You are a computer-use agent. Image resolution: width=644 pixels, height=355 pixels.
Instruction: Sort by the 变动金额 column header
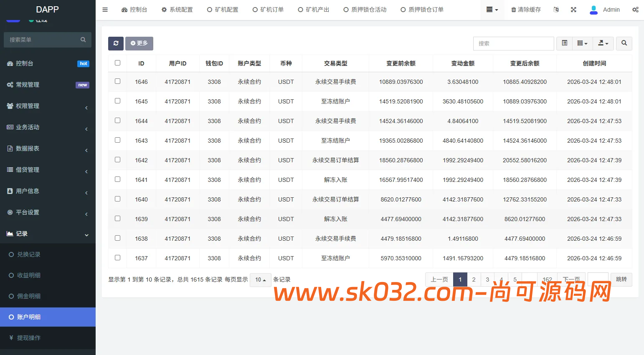[463, 63]
